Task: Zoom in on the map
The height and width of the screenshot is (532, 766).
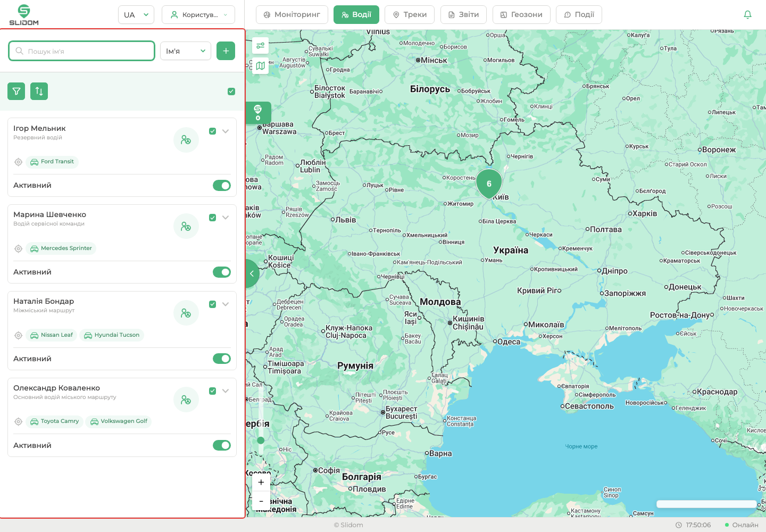Action: pyautogui.click(x=261, y=483)
